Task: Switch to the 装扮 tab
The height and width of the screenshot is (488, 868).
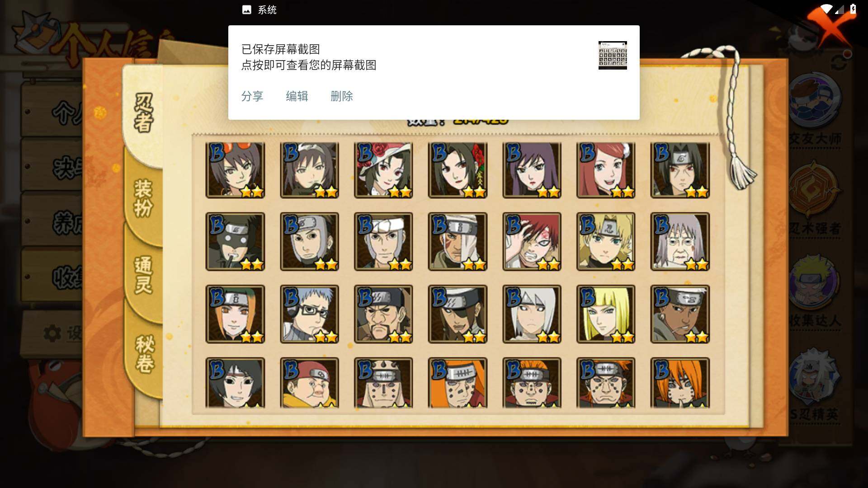Action: (x=143, y=198)
